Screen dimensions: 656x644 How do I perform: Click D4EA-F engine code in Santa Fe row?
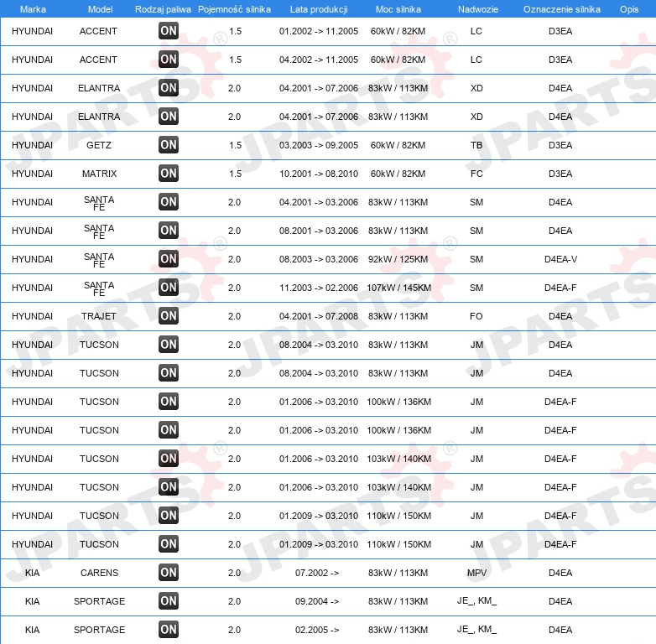coord(560,288)
